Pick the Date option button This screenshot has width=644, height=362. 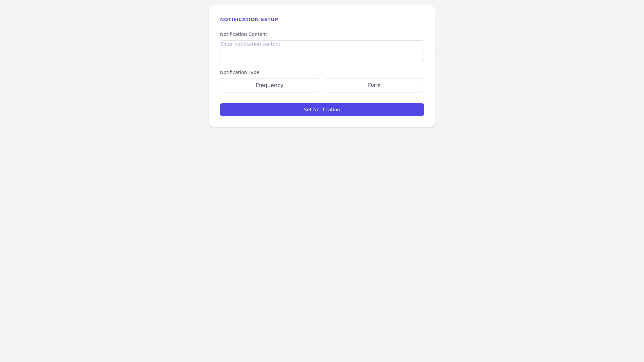click(374, 85)
